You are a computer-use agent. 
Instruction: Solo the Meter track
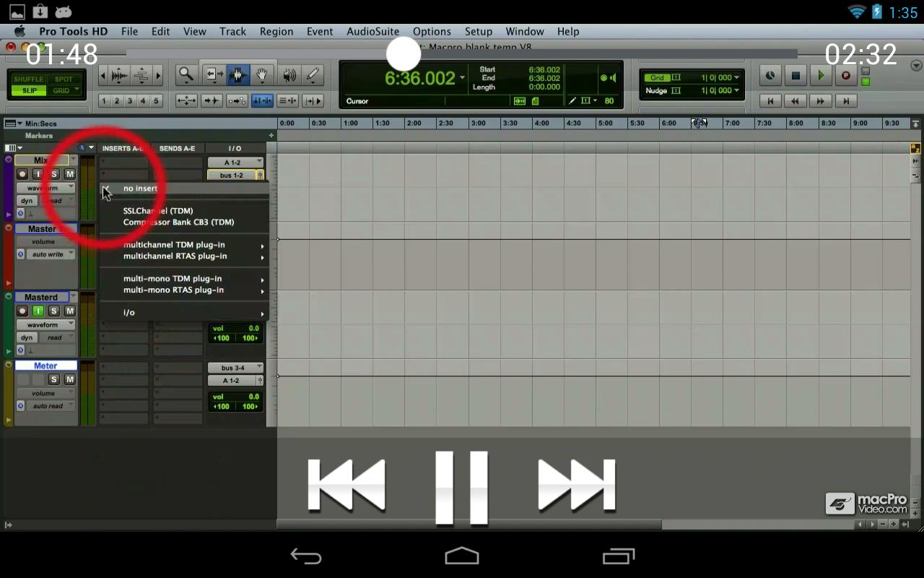click(x=53, y=379)
